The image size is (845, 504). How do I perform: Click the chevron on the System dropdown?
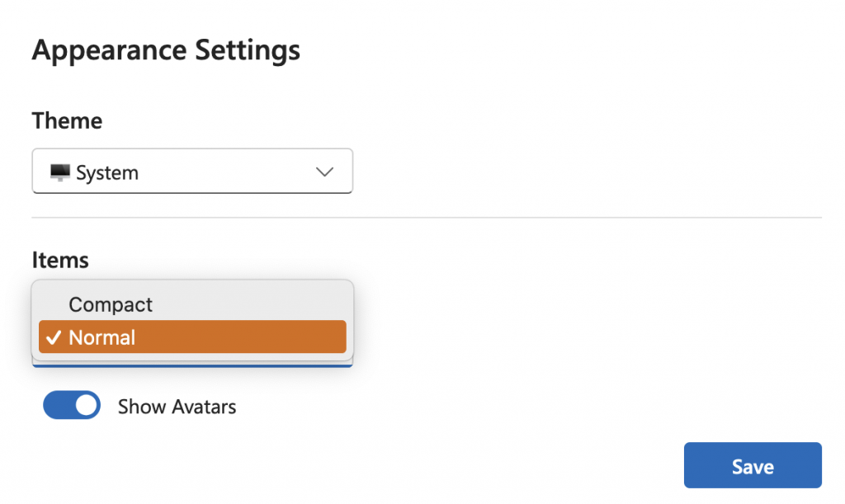(x=325, y=172)
